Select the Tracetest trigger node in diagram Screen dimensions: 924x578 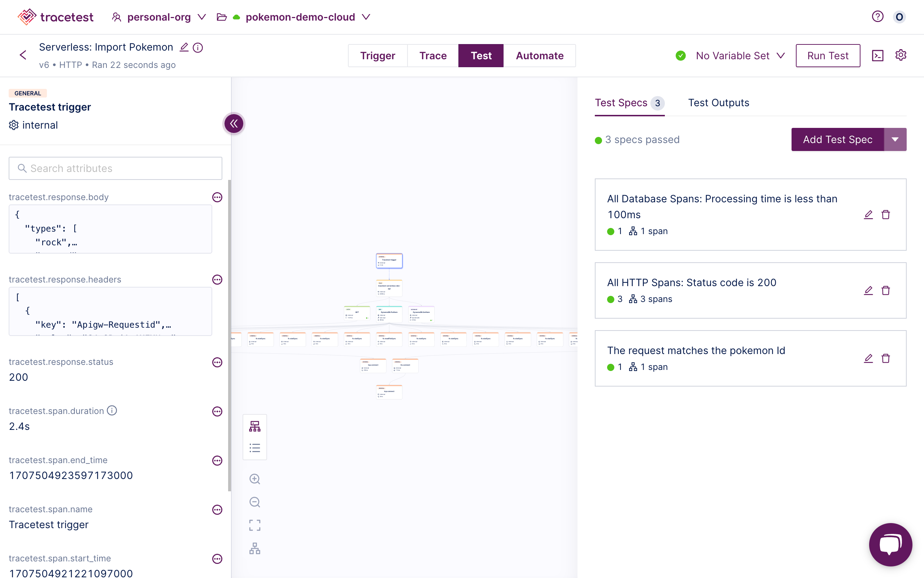pos(389,261)
